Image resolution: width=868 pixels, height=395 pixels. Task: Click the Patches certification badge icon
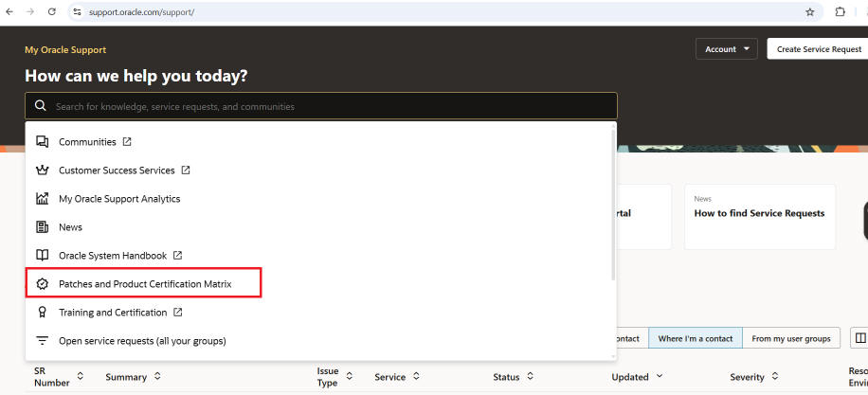[x=42, y=284]
